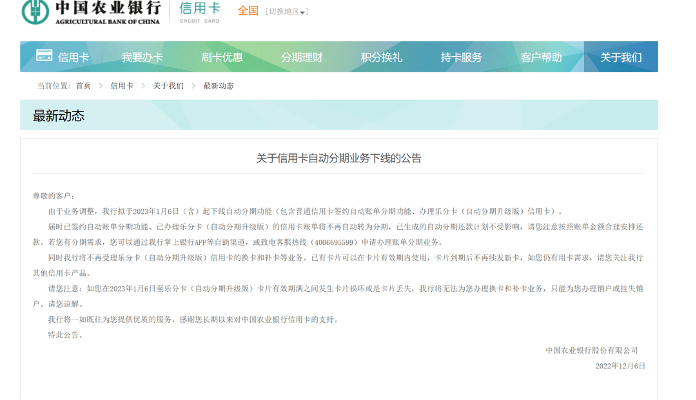Click the 全国 region label

click(248, 11)
